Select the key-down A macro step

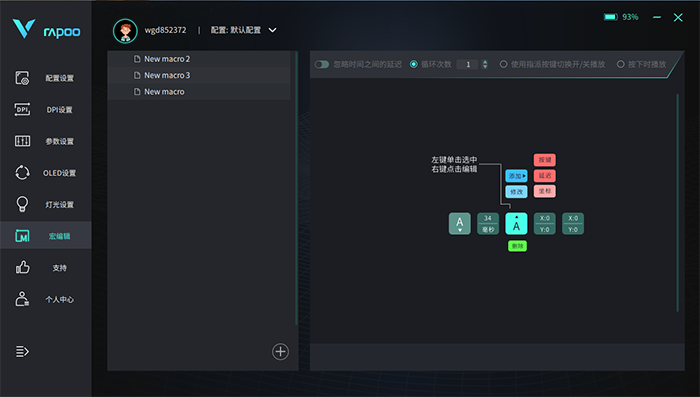pyautogui.click(x=460, y=224)
